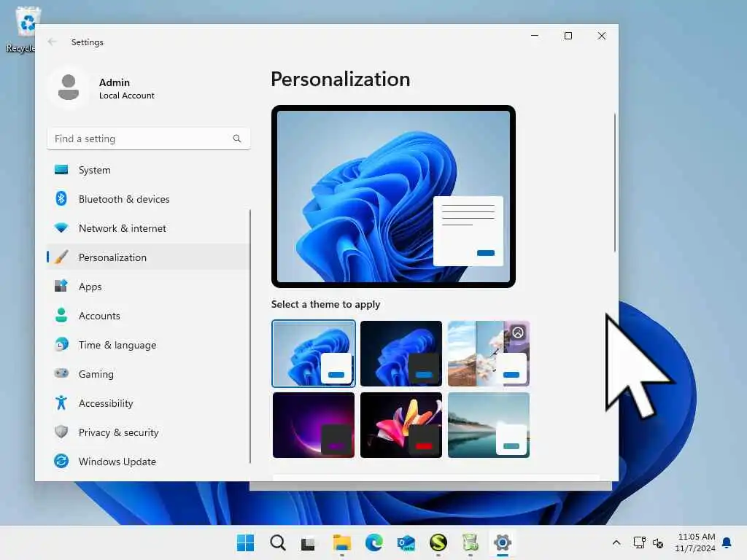Screen dimensions: 747x560
Task: Open the Windows Start menu
Action: click(x=245, y=542)
